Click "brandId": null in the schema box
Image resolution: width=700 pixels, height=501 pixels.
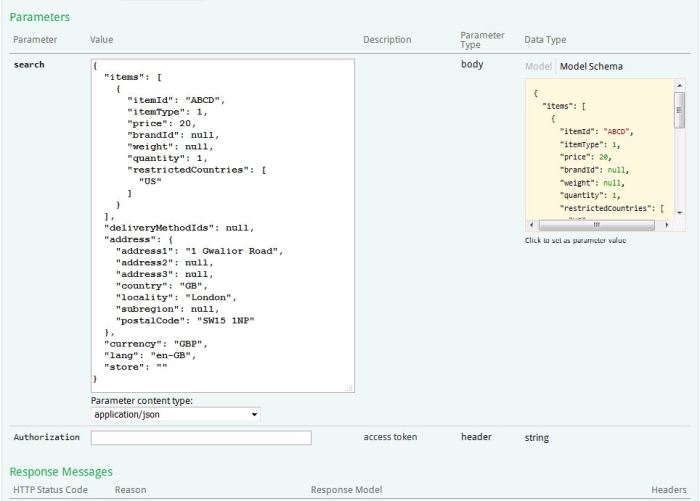click(x=594, y=170)
